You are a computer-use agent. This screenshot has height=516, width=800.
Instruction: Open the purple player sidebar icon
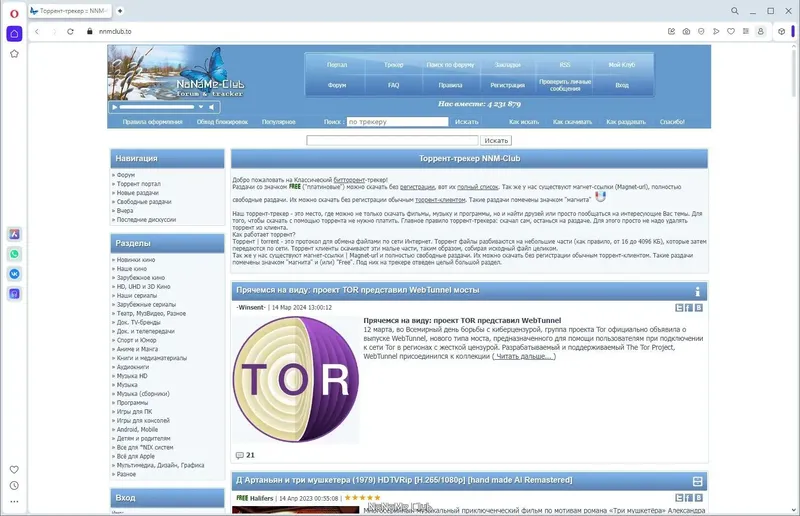pyautogui.click(x=14, y=293)
